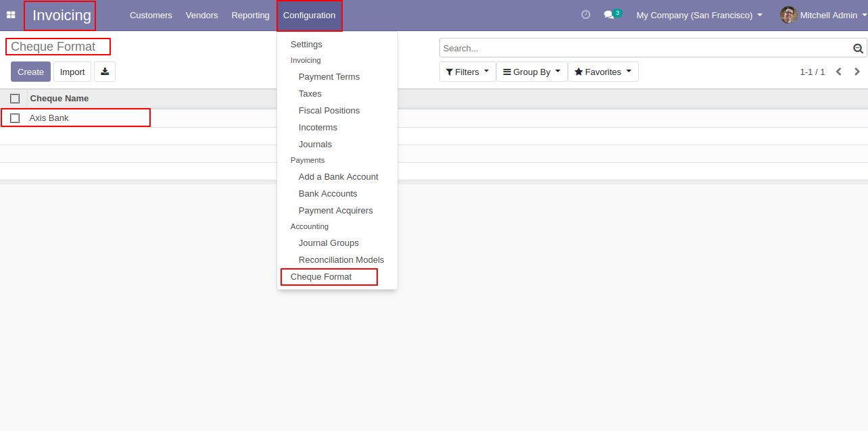This screenshot has width=868, height=431.
Task: Select Fiscal Positions menu entry
Action: (x=329, y=111)
